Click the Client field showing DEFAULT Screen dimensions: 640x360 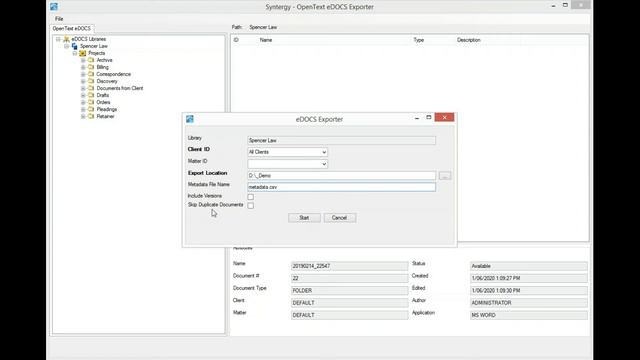point(349,303)
